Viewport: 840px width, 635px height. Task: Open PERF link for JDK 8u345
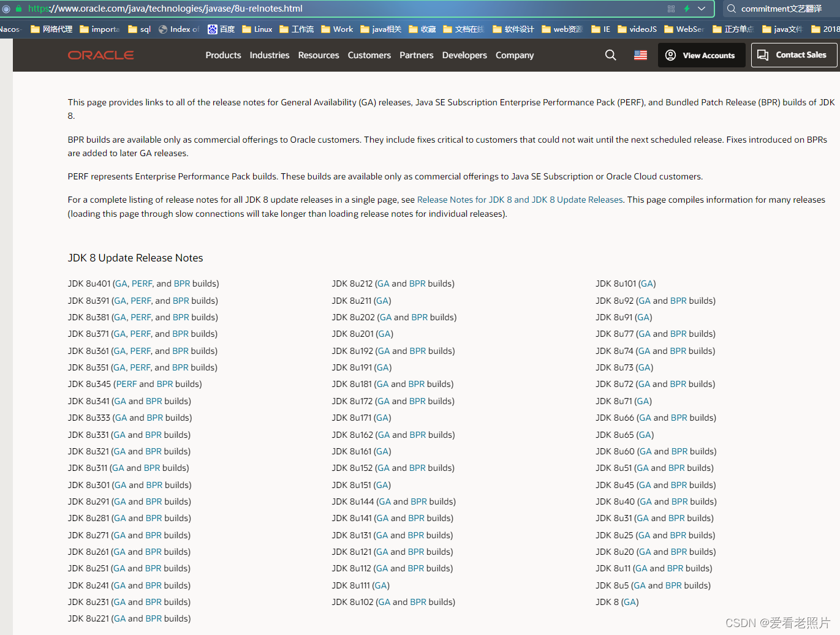126,384
